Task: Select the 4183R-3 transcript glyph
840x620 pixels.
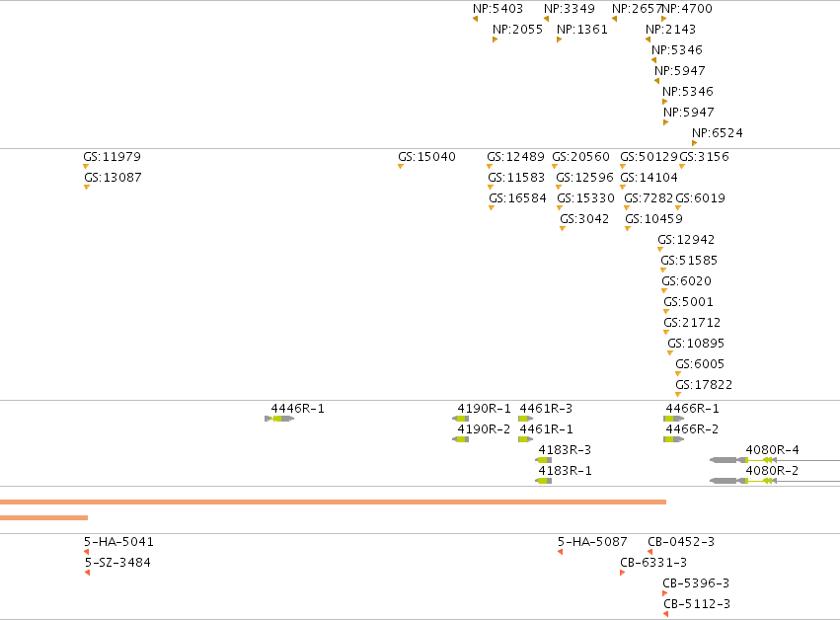Action: pyautogui.click(x=543, y=460)
